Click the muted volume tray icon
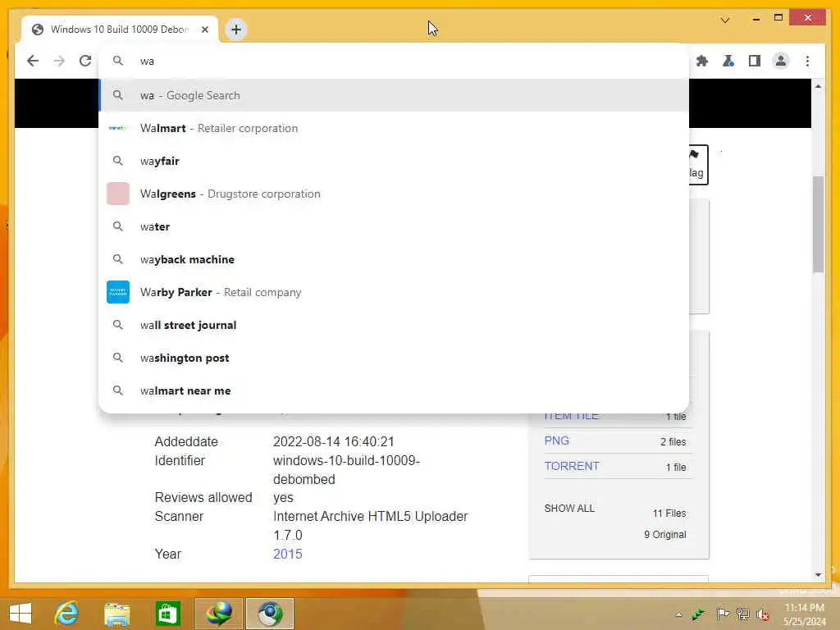Screen dimensions: 840x630 pyautogui.click(x=763, y=614)
